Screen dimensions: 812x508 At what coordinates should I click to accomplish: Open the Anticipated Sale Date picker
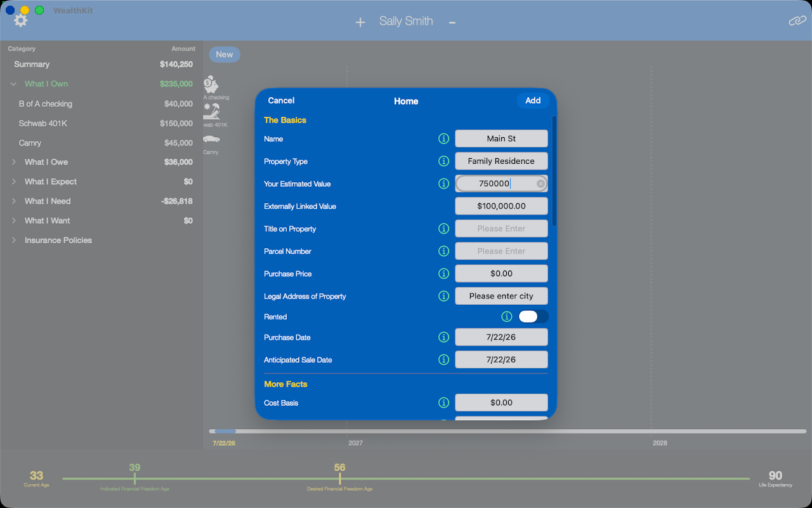[x=501, y=359]
